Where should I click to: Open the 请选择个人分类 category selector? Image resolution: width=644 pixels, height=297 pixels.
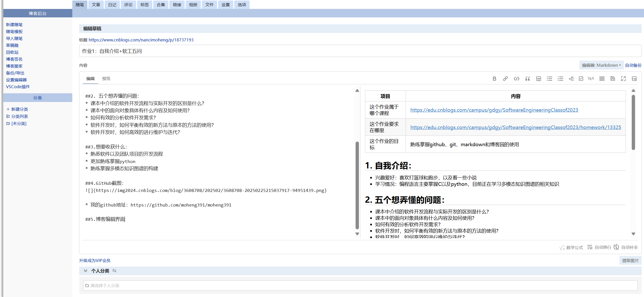click(x=360, y=285)
